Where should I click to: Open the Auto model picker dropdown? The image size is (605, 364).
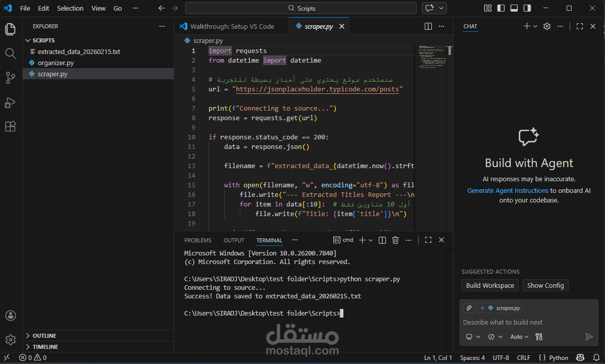point(519,337)
